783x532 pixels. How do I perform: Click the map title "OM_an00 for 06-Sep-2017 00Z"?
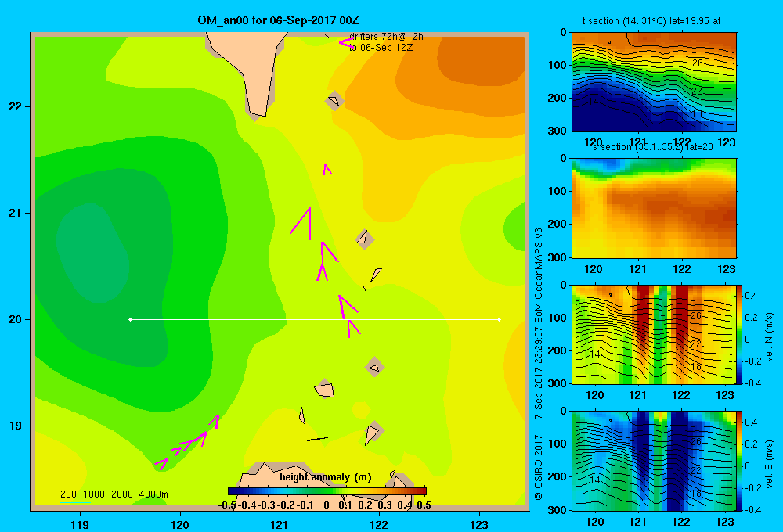click(278, 20)
